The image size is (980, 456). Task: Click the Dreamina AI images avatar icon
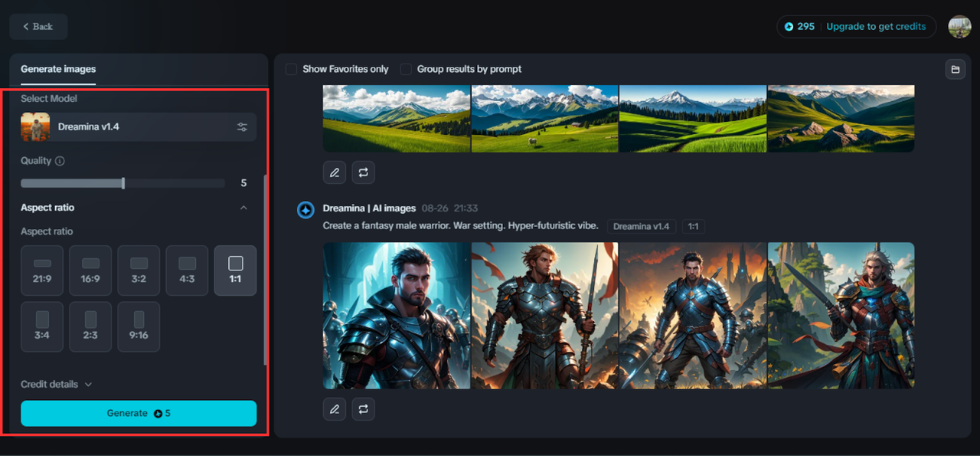pyautogui.click(x=306, y=210)
